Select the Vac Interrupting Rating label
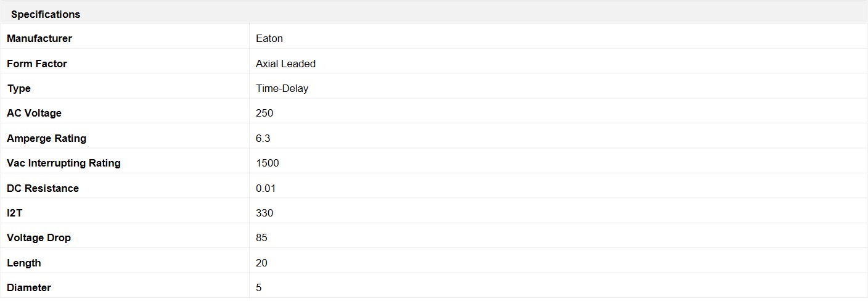Viewport: 868px width, 301px height. coord(63,163)
